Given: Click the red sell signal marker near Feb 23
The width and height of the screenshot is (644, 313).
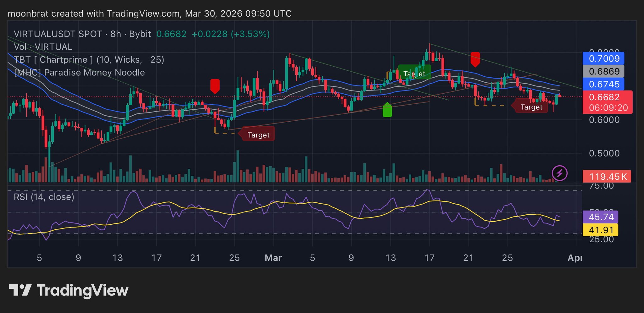Looking at the screenshot, I should pos(215,86).
